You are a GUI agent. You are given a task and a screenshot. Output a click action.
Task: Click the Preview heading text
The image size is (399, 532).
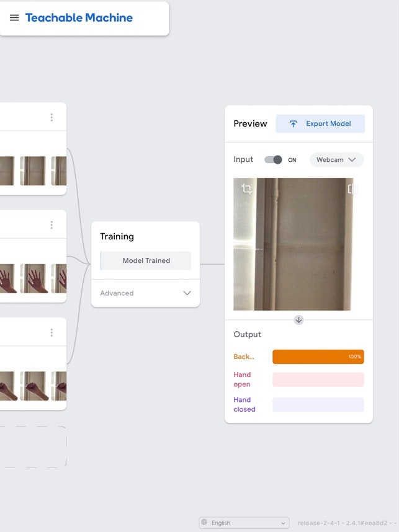coord(250,124)
